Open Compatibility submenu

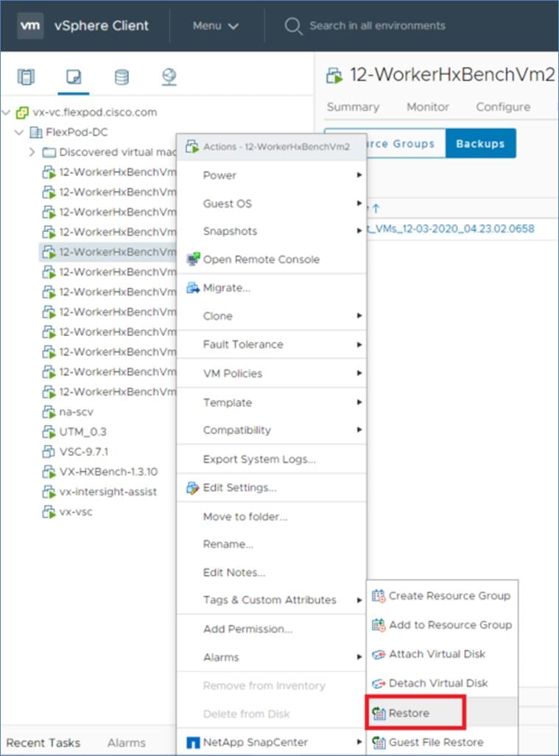[x=272, y=430]
